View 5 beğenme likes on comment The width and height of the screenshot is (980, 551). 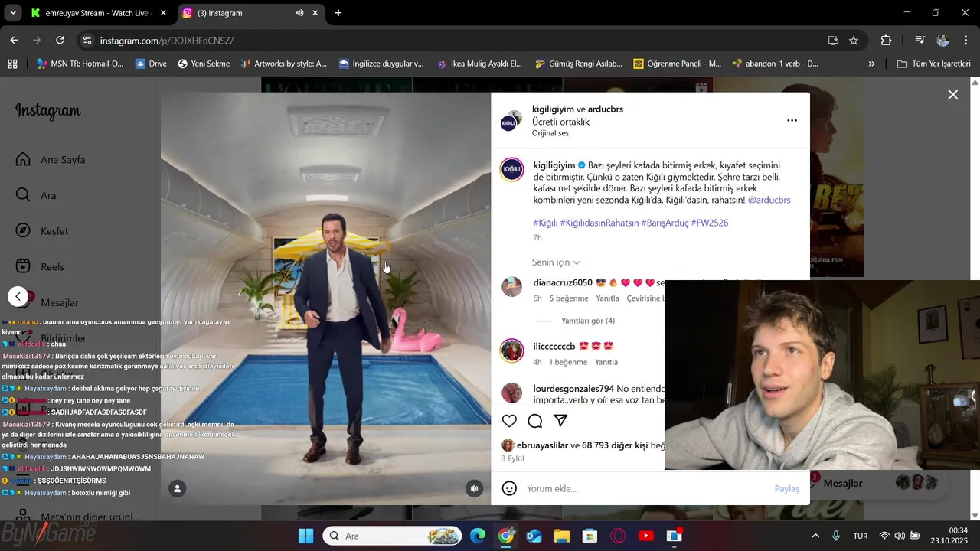(569, 298)
